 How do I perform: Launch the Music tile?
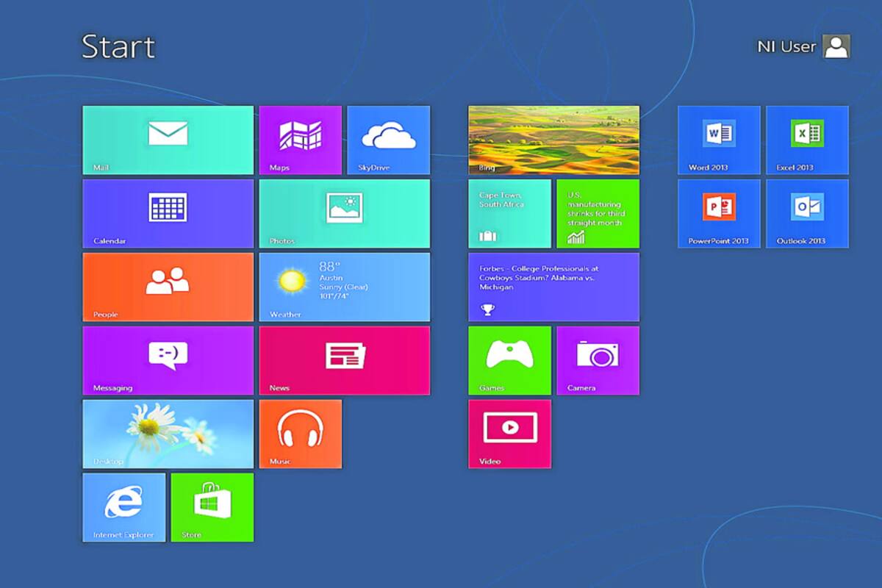[300, 434]
